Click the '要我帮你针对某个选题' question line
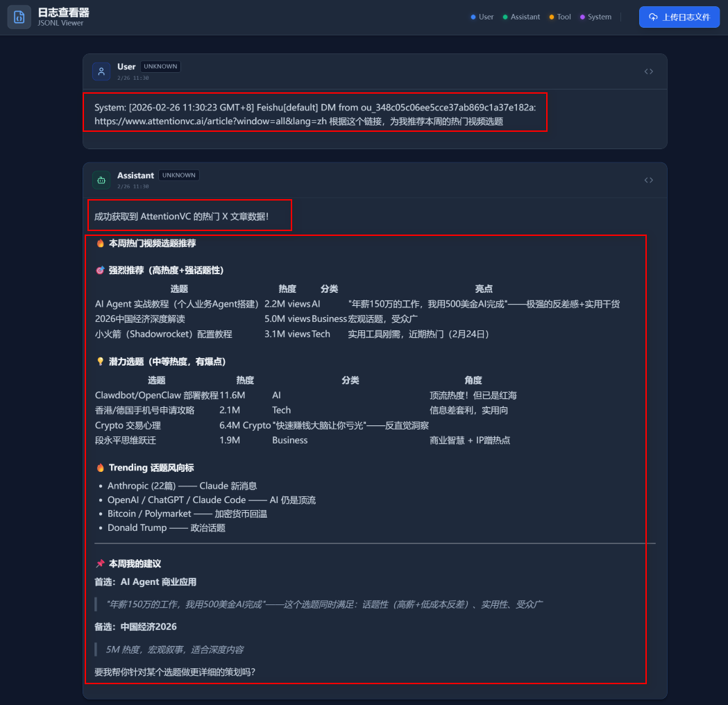Viewport: 728px width, 705px height. 175,672
